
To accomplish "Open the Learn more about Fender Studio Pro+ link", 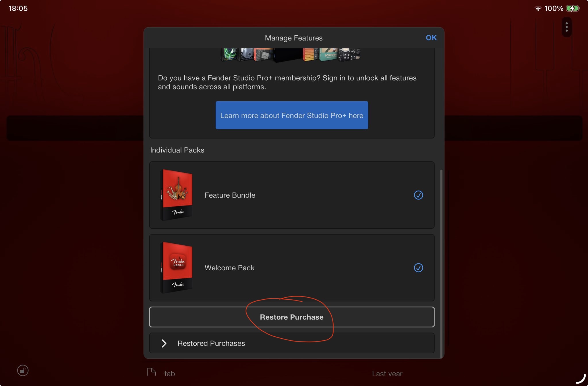I will 292,115.
